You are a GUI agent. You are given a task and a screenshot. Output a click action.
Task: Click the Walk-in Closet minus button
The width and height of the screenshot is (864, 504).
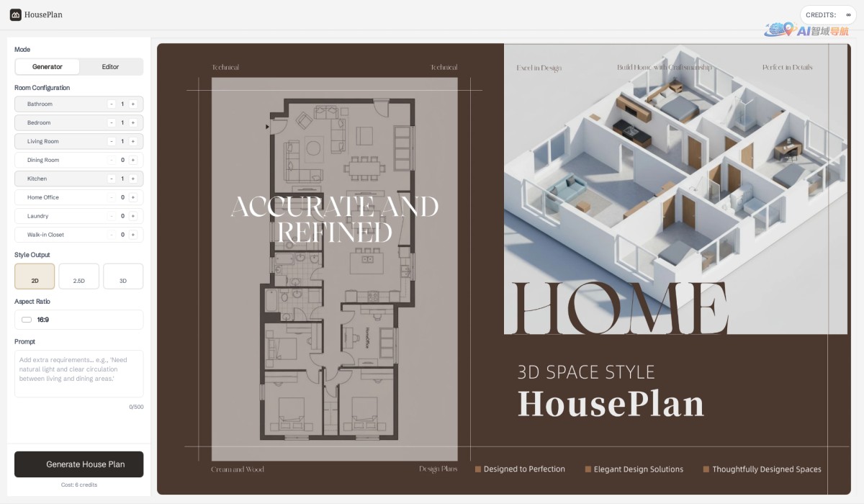112,235
